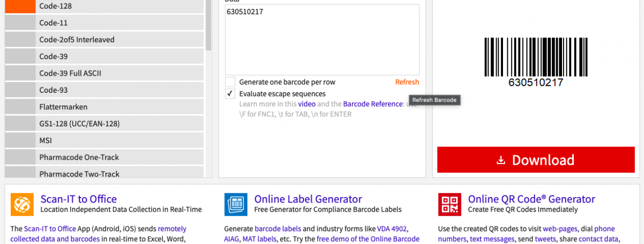The image size is (644, 244).
Task: Follow the AIAG link
Action: pyautogui.click(x=233, y=239)
